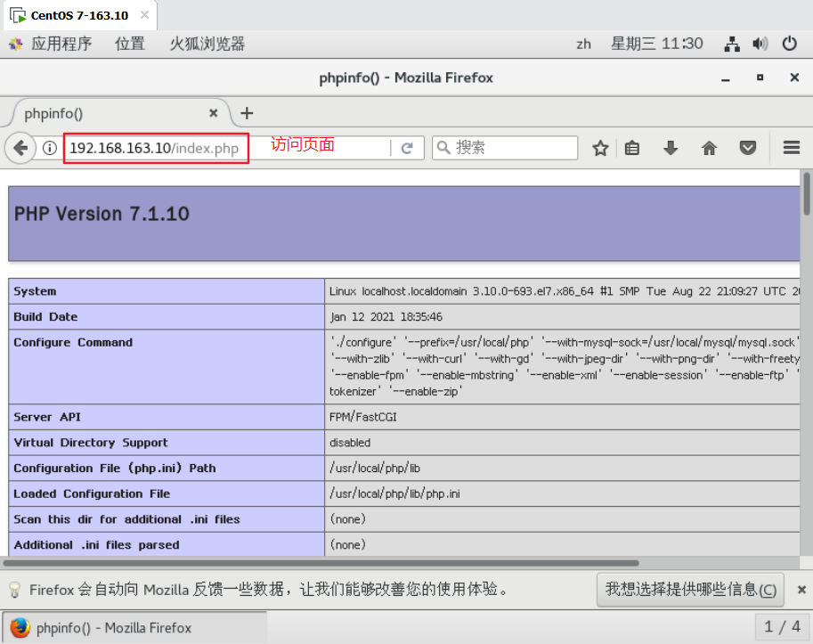Select the CentOS 7-163.10 VM tab

click(x=79, y=15)
